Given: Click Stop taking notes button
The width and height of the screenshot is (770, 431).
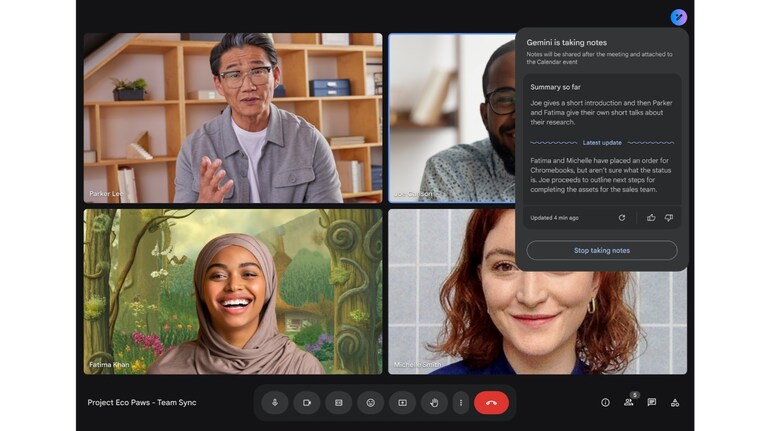Looking at the screenshot, I should coord(602,250).
